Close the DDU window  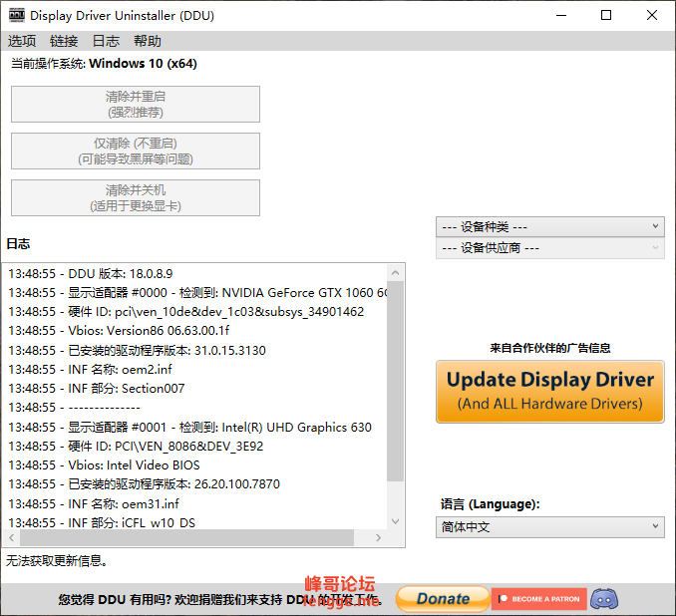(x=652, y=15)
